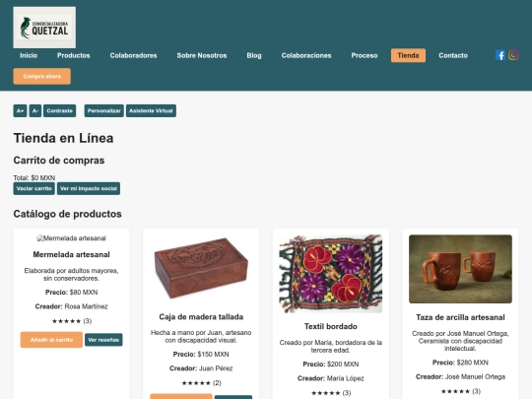This screenshot has width=532, height=399.
Task: Open the Instagram social icon
Action: [513, 55]
